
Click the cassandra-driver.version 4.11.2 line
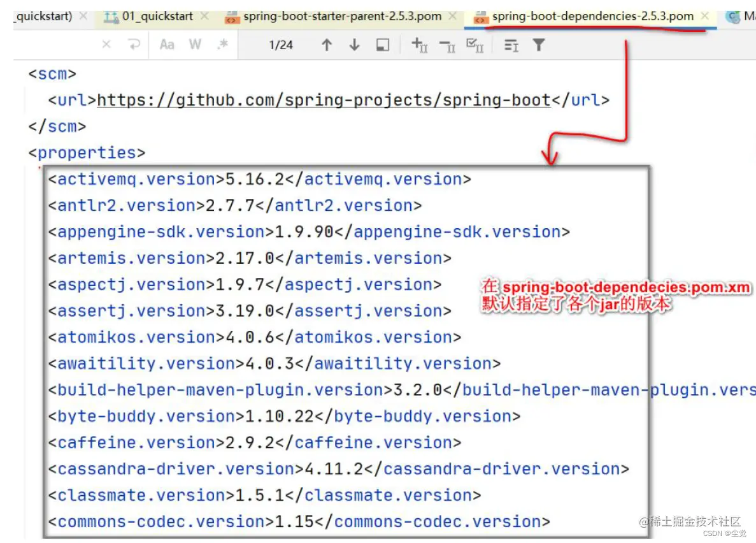click(338, 469)
